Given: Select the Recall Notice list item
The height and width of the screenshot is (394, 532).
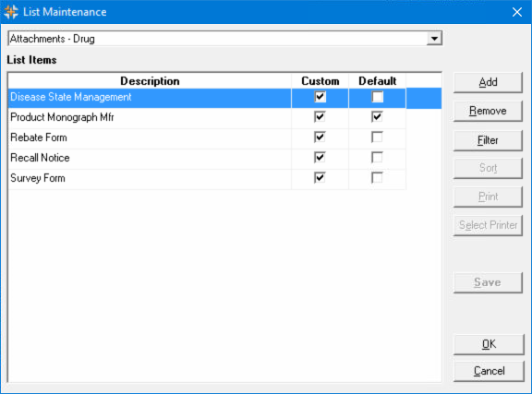Looking at the screenshot, I should click(40, 158).
